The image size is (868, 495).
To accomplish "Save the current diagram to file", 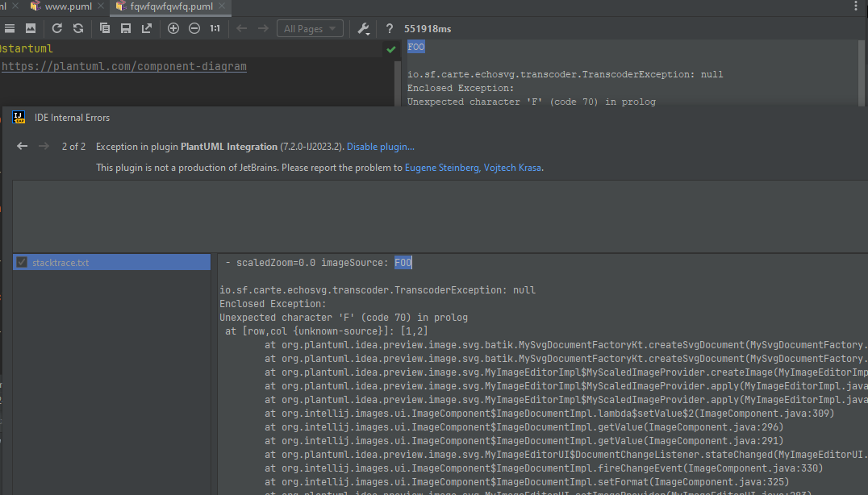I will pos(125,28).
